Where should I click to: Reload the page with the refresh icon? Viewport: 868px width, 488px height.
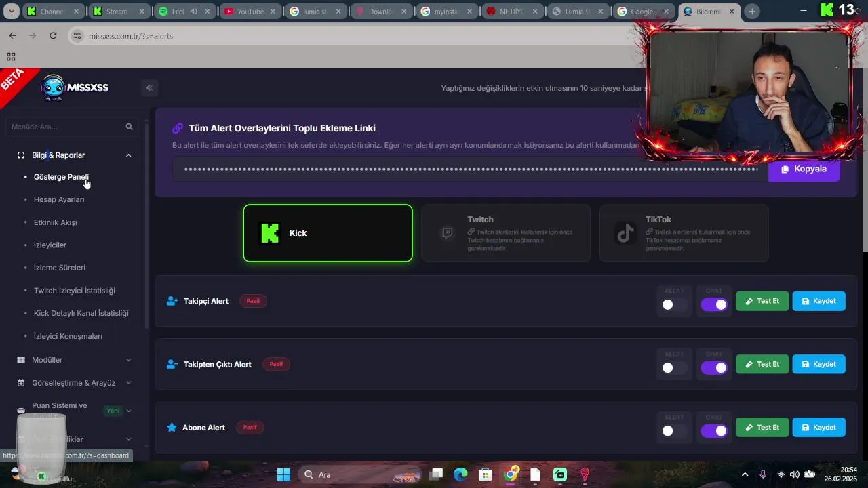[53, 35]
